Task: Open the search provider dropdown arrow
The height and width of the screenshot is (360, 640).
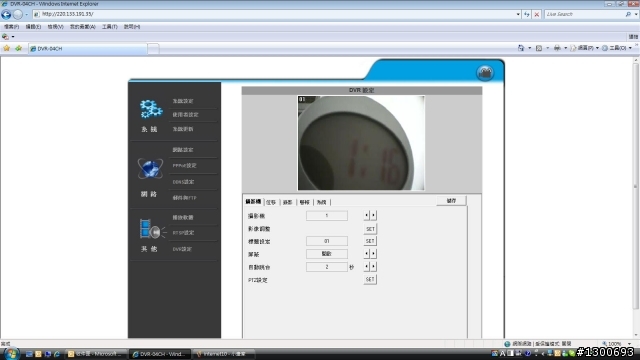Action: [636, 14]
